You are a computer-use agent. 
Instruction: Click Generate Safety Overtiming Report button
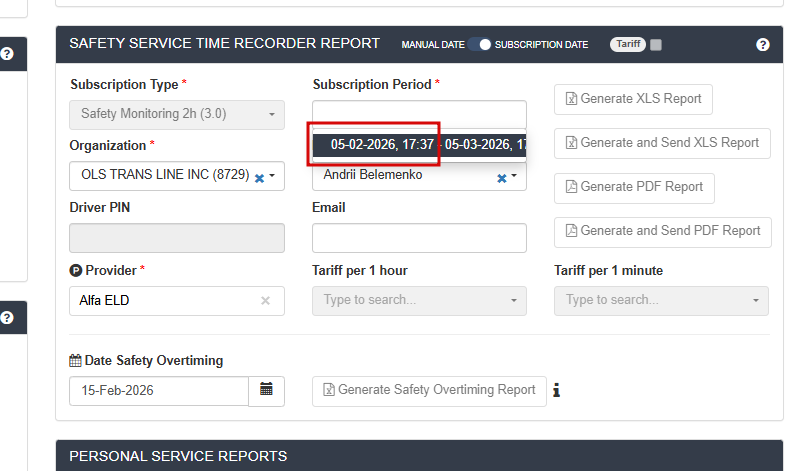tap(429, 390)
